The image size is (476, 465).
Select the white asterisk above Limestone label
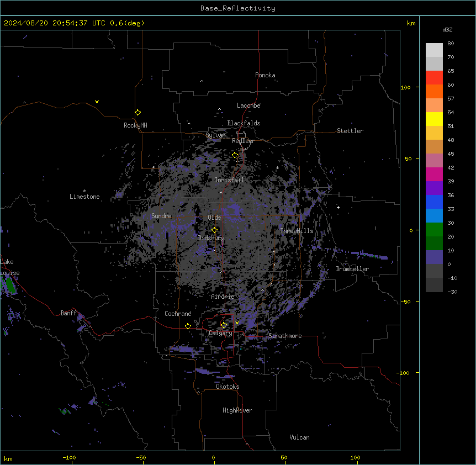[84, 191]
